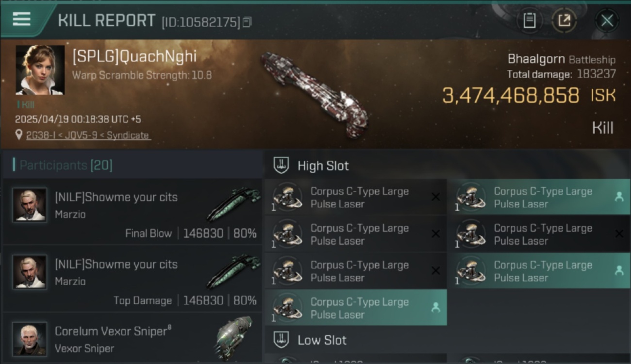
Task: Click the Vexor Sniper ship icon
Action: (235, 338)
